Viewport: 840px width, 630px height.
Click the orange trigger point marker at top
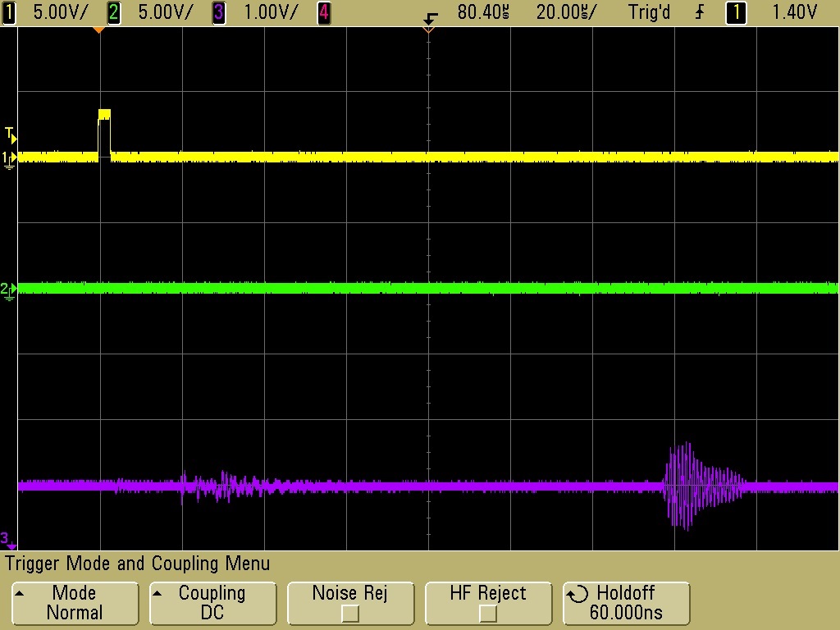coord(98,30)
